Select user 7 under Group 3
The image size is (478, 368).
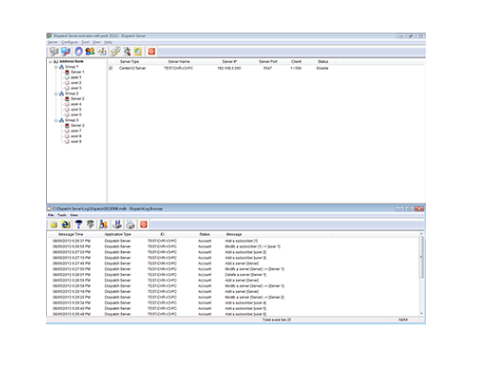(76, 131)
